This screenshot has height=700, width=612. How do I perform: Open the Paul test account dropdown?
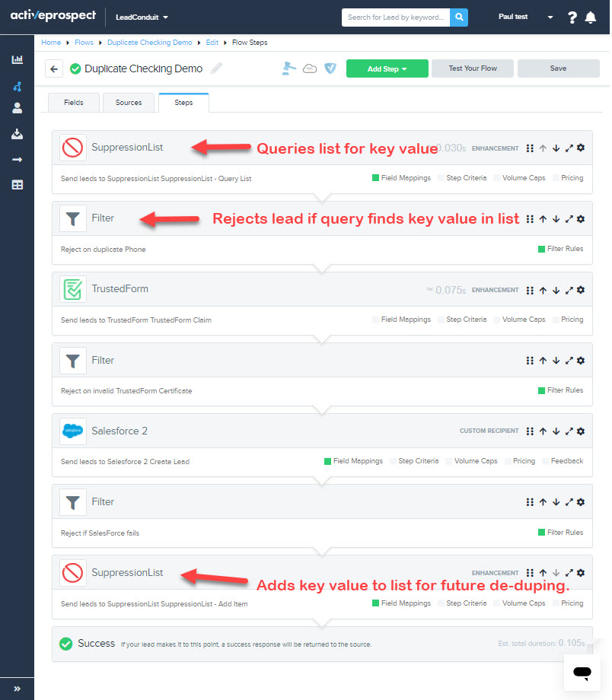click(525, 17)
